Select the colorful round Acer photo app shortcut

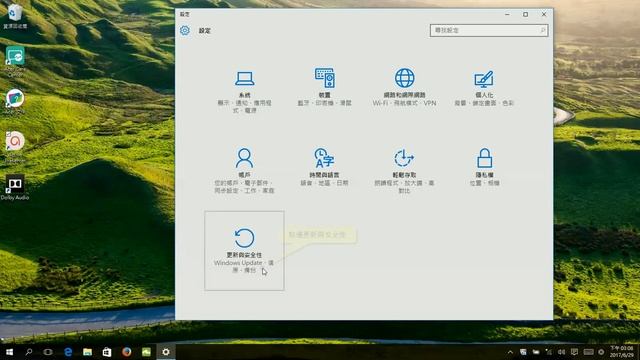pyautogui.click(x=15, y=102)
